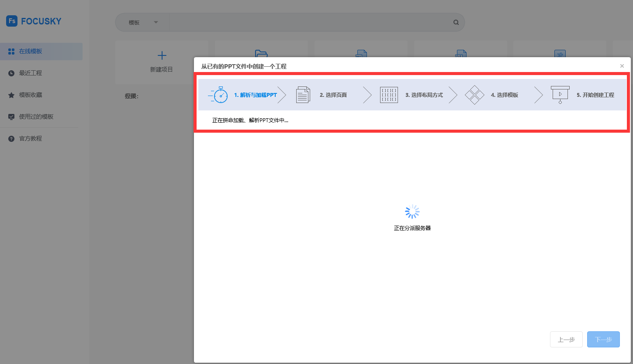Focus the template search input field
The height and width of the screenshot is (364, 633).
pyautogui.click(x=308, y=22)
